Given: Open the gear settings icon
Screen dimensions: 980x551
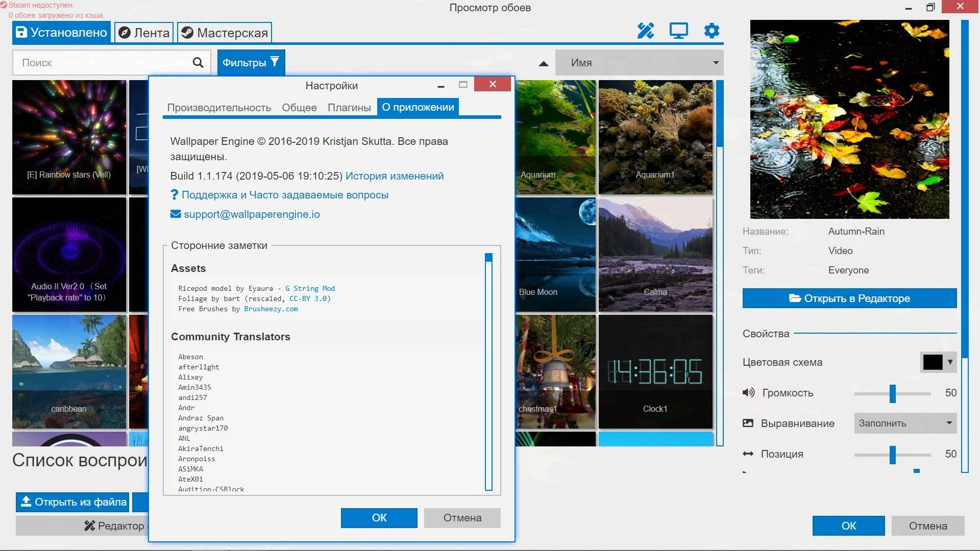Looking at the screenshot, I should coord(712,31).
